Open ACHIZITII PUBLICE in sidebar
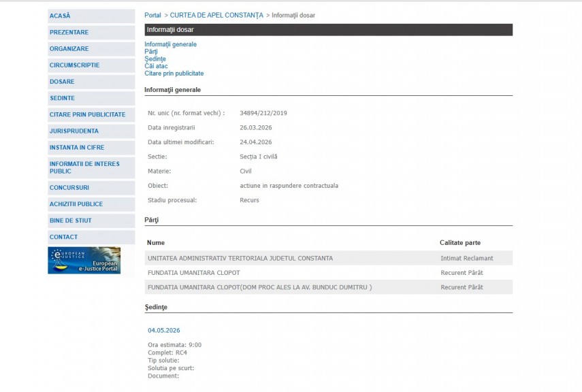 (x=76, y=204)
